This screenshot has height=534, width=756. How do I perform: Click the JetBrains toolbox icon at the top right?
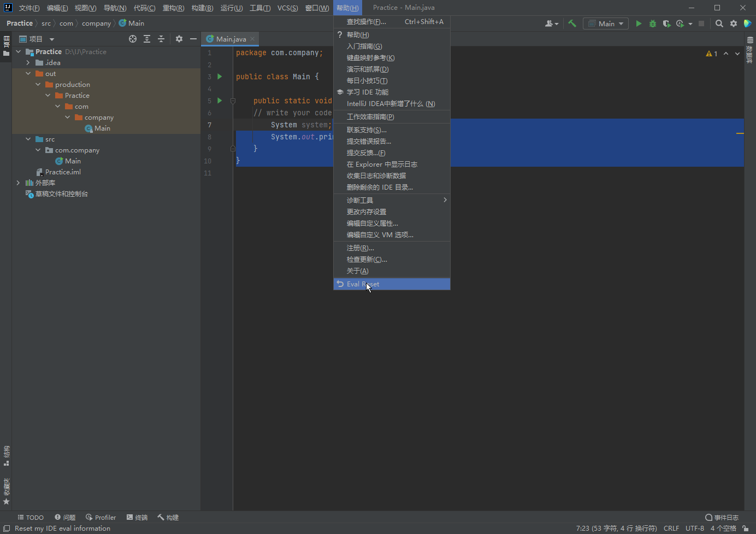[748, 24]
